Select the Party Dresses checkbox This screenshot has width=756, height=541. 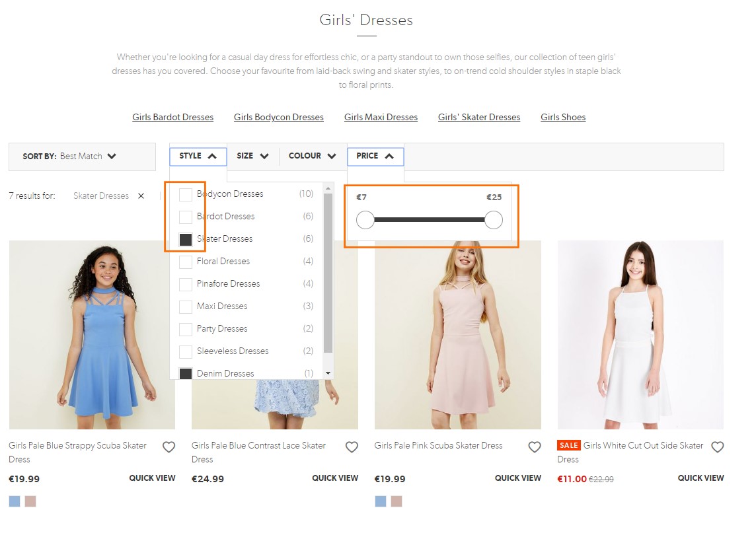coord(186,330)
